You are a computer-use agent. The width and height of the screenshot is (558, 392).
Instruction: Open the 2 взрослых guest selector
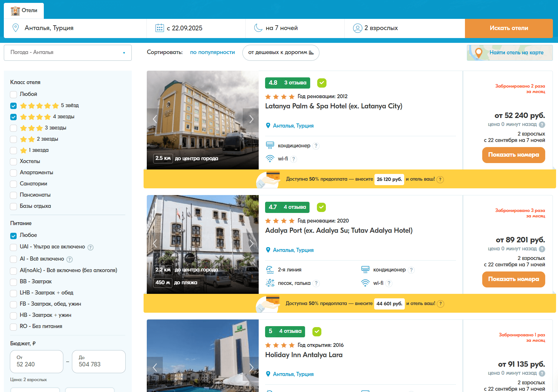coord(405,28)
